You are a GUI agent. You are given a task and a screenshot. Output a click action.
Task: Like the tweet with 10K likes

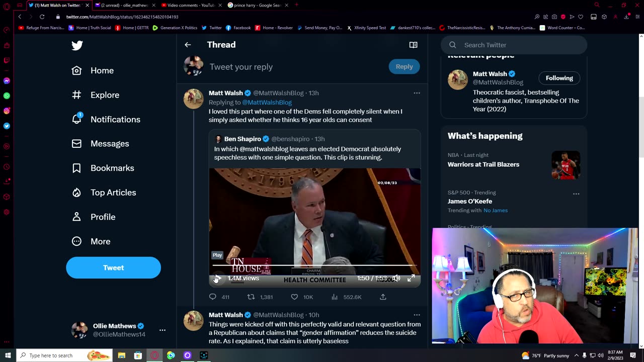pos(294,297)
